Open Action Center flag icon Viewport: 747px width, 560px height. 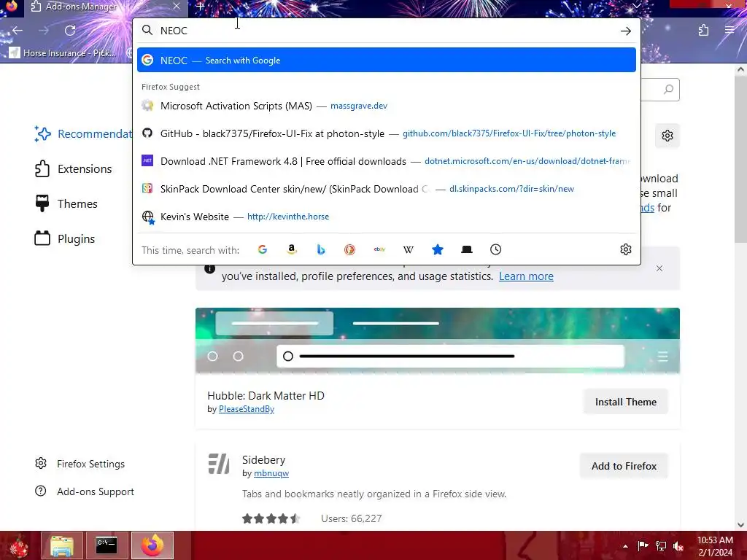pyautogui.click(x=643, y=546)
